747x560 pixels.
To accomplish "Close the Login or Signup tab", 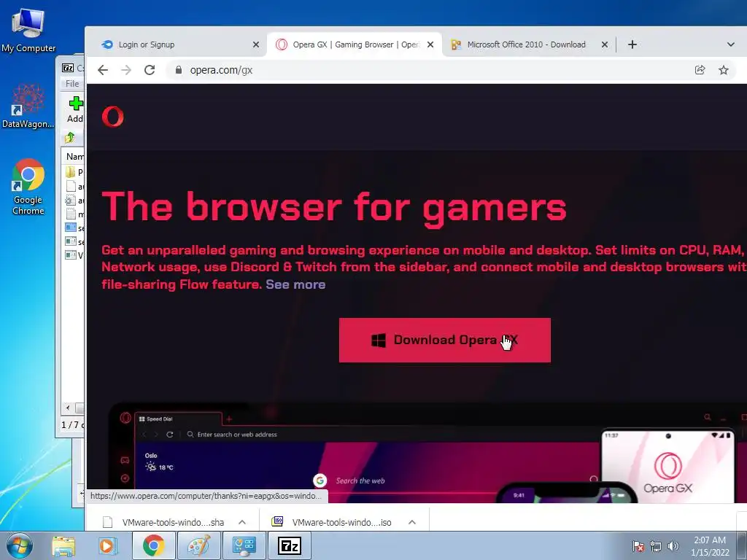I will point(256,44).
